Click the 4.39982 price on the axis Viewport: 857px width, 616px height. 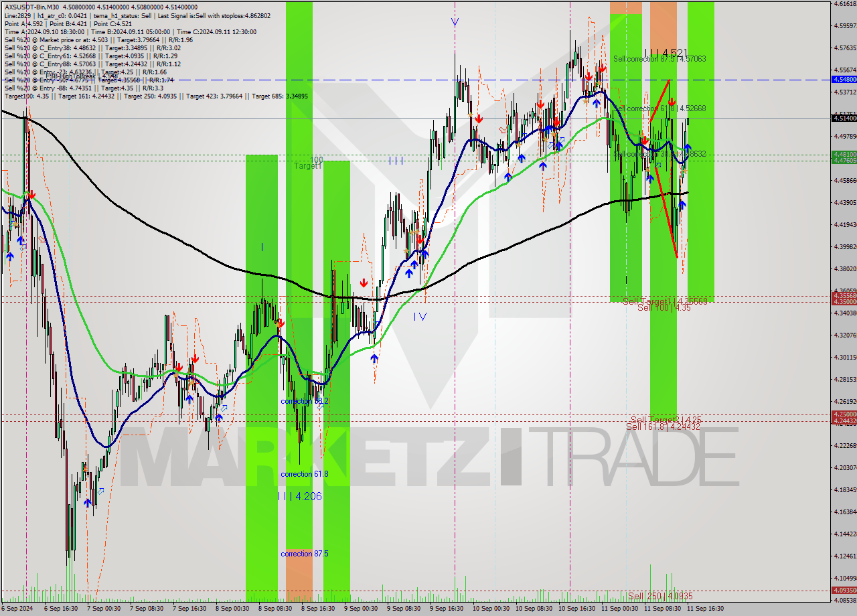click(x=845, y=246)
